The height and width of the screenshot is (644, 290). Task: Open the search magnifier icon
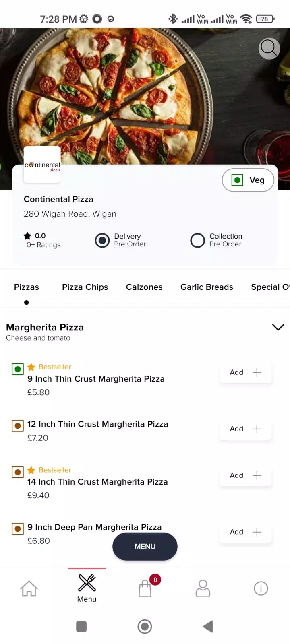tap(269, 49)
